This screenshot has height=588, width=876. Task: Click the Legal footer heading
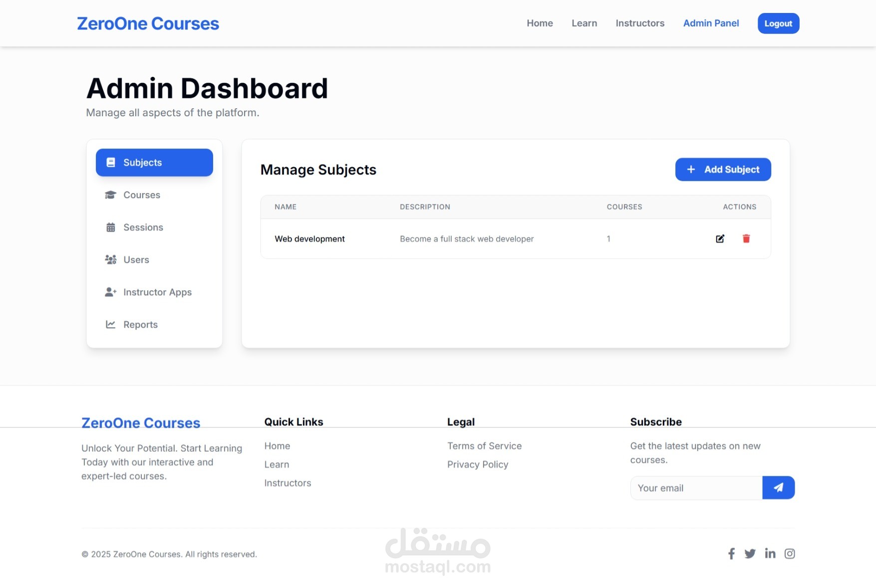[x=461, y=422]
